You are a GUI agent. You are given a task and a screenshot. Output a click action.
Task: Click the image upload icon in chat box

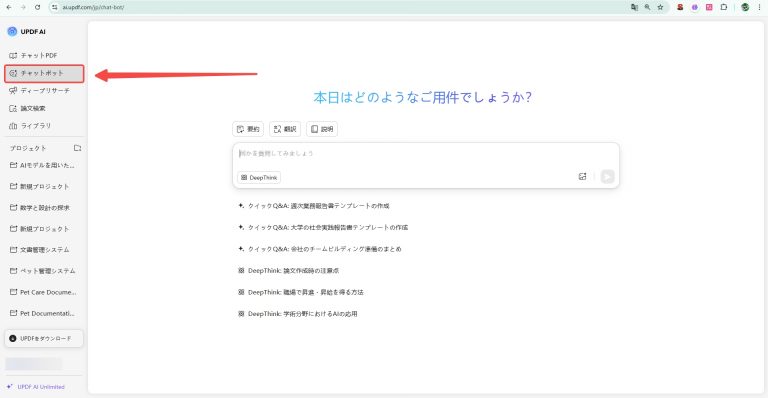(x=582, y=176)
